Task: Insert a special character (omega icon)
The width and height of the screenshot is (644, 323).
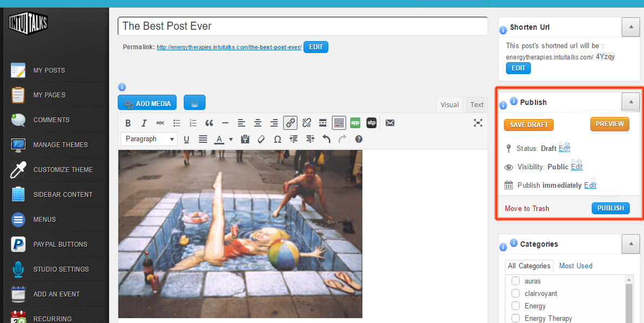Action: point(278,140)
